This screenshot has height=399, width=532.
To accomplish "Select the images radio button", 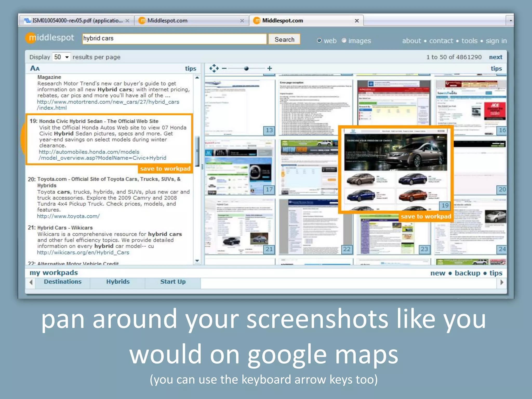I will click(344, 41).
